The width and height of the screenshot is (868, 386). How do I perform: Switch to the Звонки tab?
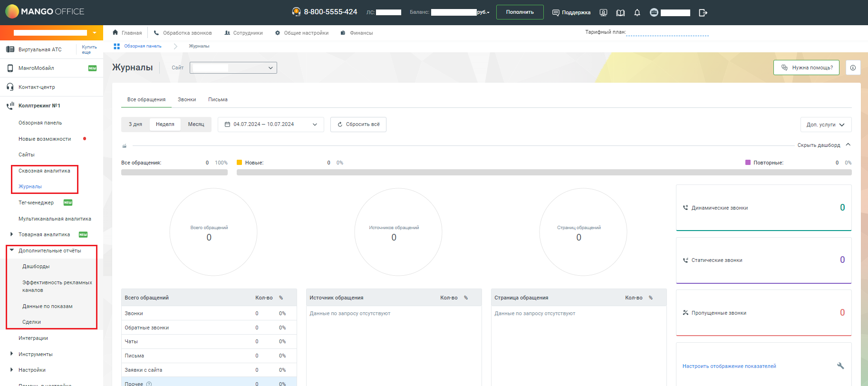[187, 99]
